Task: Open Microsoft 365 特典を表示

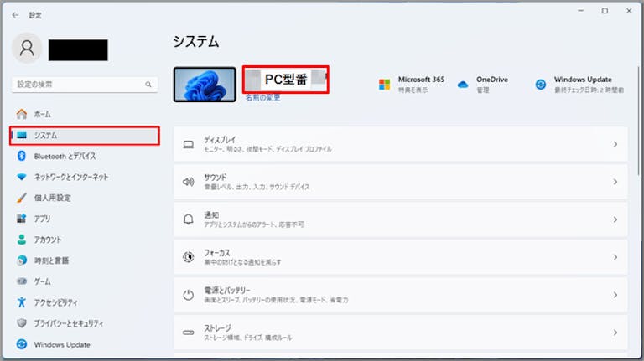Action: [412, 85]
